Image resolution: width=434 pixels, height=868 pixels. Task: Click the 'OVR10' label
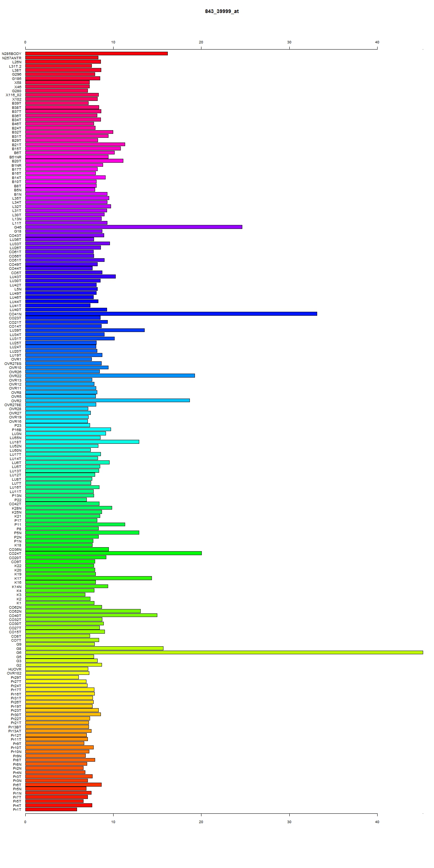[15, 367]
